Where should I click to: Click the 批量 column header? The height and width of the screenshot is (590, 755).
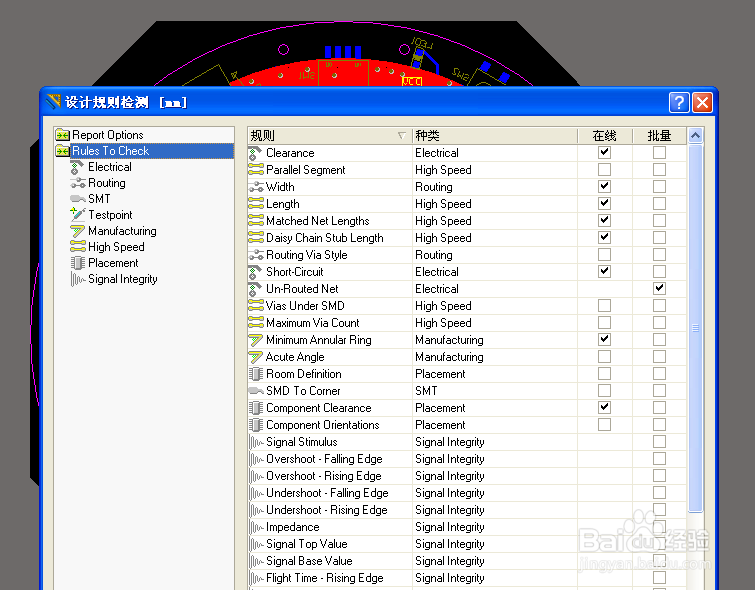[659, 136]
